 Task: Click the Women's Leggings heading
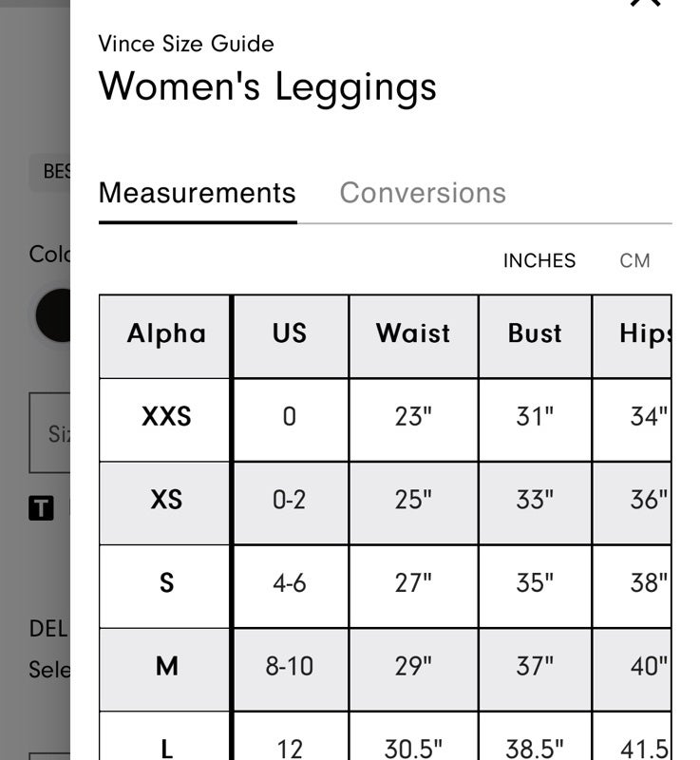268,86
